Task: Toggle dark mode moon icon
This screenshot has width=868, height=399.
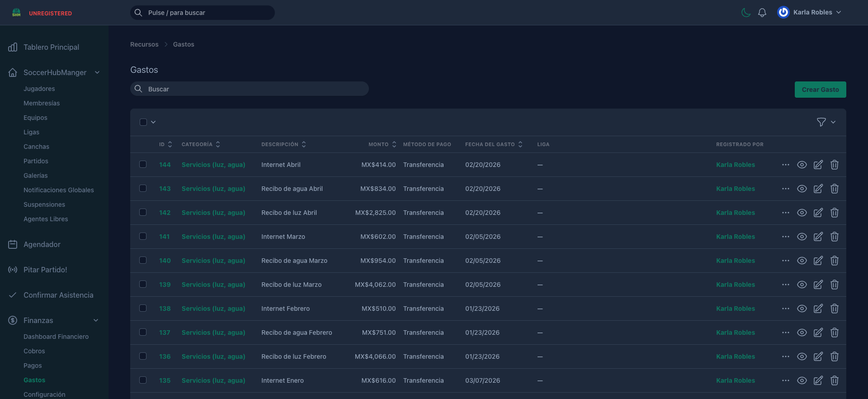Action: pyautogui.click(x=746, y=13)
